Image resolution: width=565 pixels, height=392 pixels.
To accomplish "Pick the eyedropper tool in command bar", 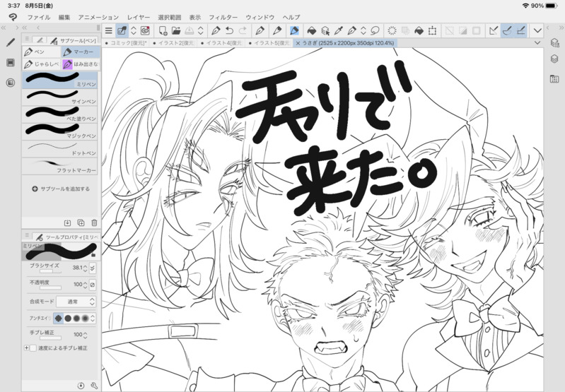I will pyautogui.click(x=338, y=31).
